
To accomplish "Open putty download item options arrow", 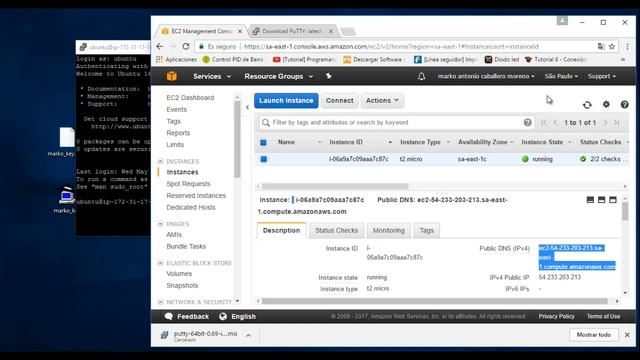I will tap(248, 336).
